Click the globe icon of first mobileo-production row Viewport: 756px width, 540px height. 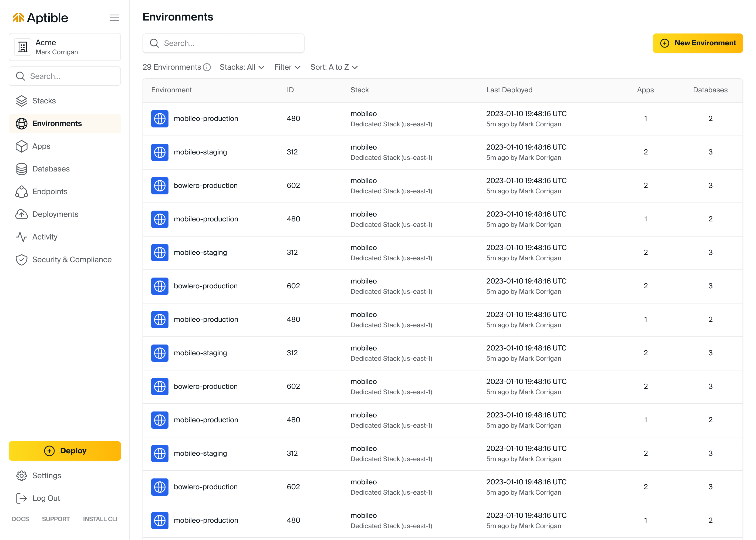[160, 119]
